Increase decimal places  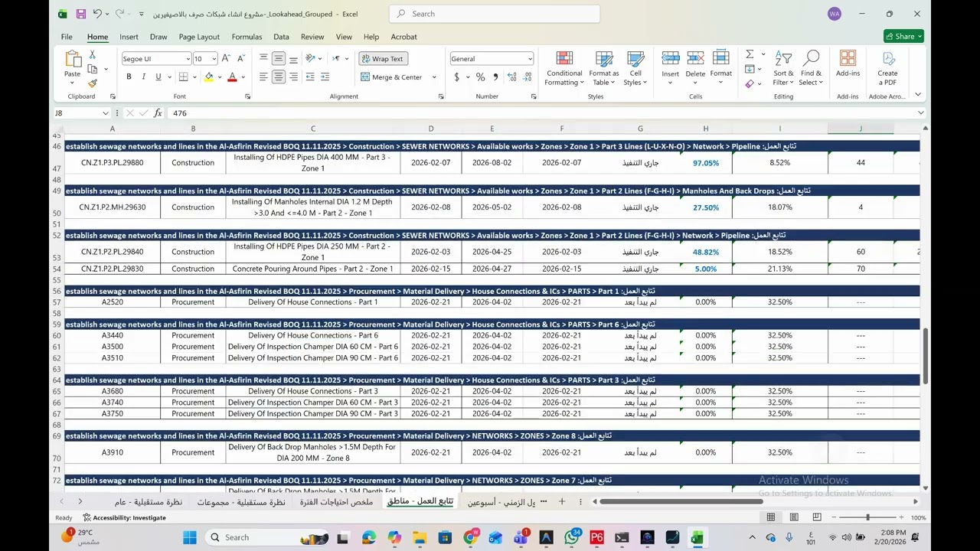click(x=512, y=77)
